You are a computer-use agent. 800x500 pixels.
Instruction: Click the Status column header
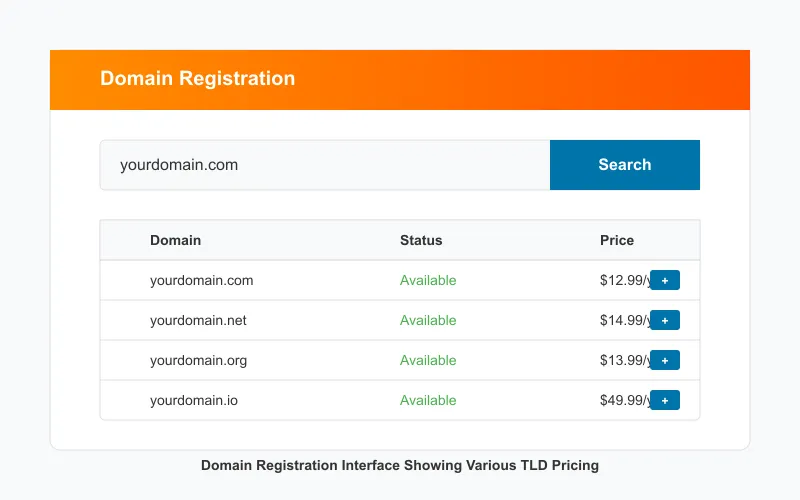[421, 240]
